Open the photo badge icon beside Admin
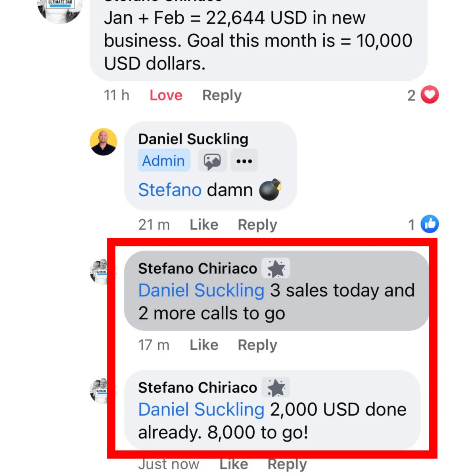Viewport: 476px width, 476px height. click(213, 161)
